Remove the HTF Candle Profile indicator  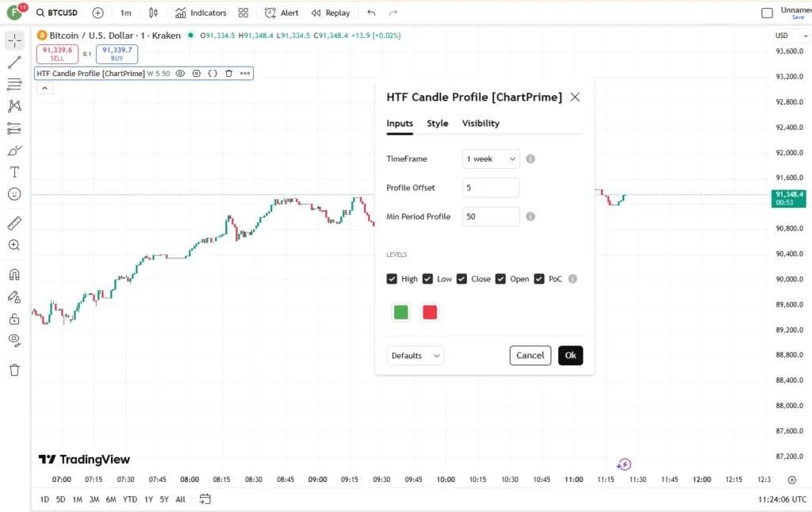[x=228, y=74]
